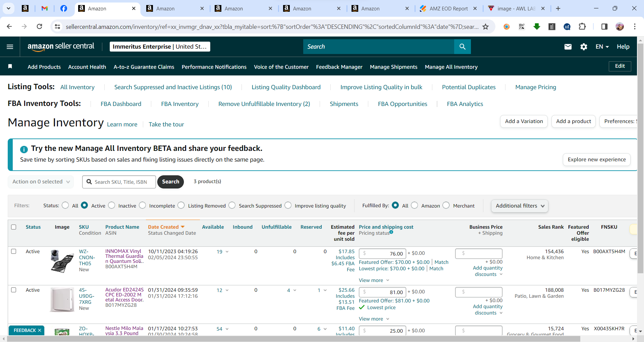The height and width of the screenshot is (342, 644).
Task: Open Manage Shipments in the navigation bar
Action: coord(393,67)
